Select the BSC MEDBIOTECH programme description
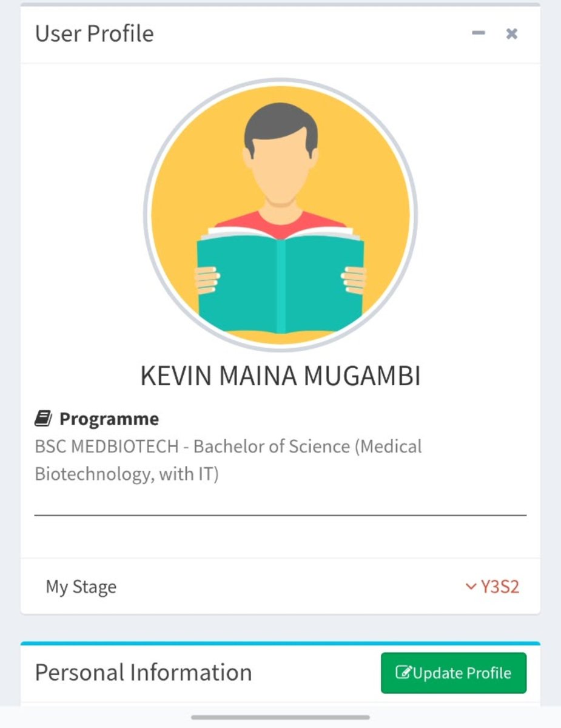The width and height of the screenshot is (561, 728). coord(228,460)
